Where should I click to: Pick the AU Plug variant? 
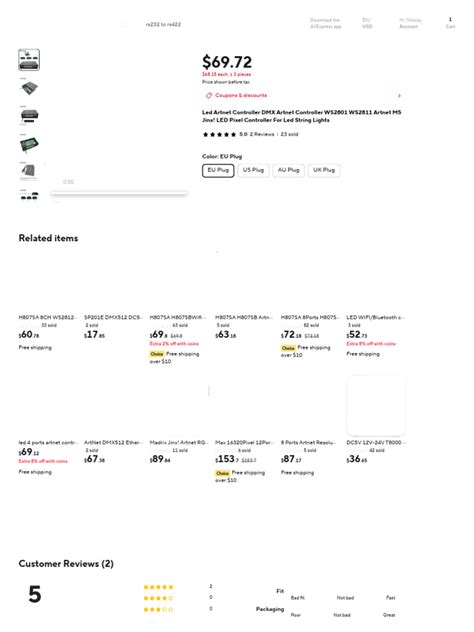288,170
